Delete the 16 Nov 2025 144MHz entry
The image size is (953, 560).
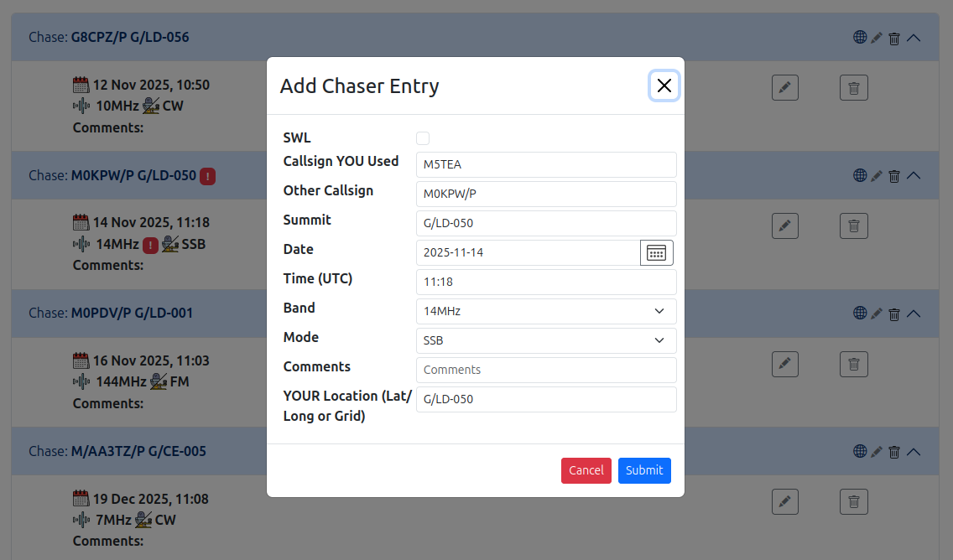click(853, 364)
